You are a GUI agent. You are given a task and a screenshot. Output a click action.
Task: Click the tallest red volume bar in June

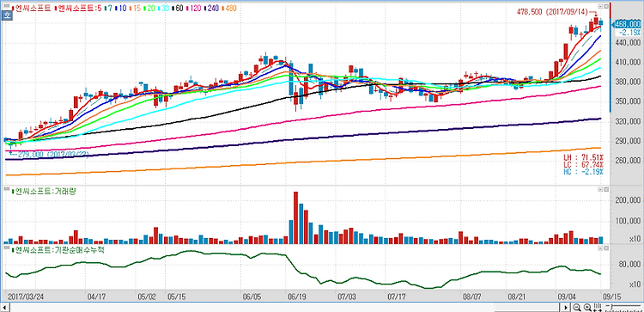point(295,217)
